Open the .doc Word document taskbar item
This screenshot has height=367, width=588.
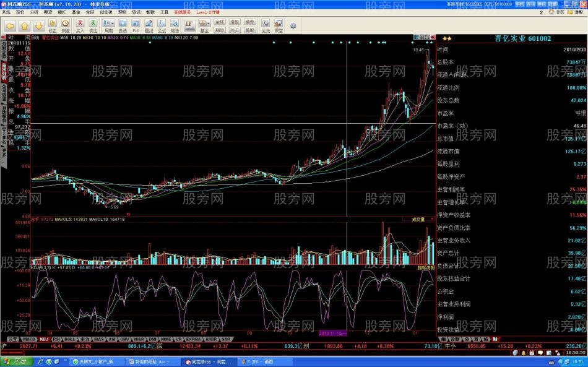(x=153, y=362)
